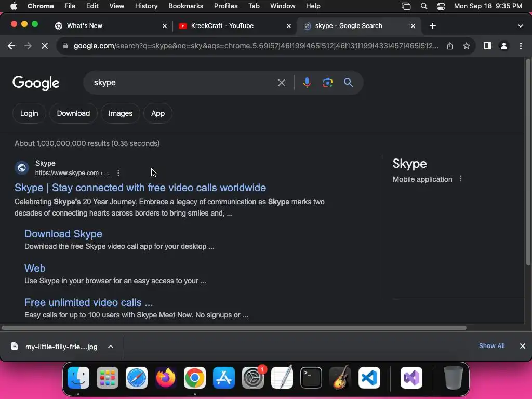Open Launchpad from the Dock
The image size is (532, 399).
108,378
